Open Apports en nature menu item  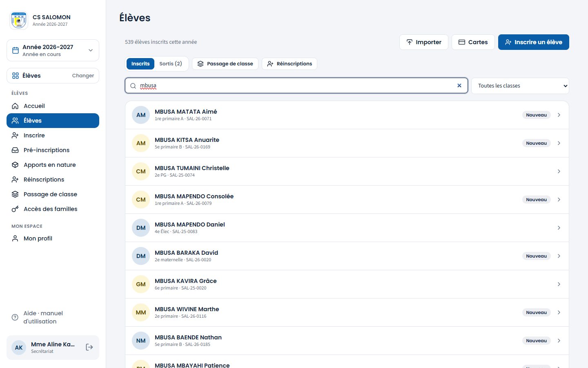pos(53,165)
